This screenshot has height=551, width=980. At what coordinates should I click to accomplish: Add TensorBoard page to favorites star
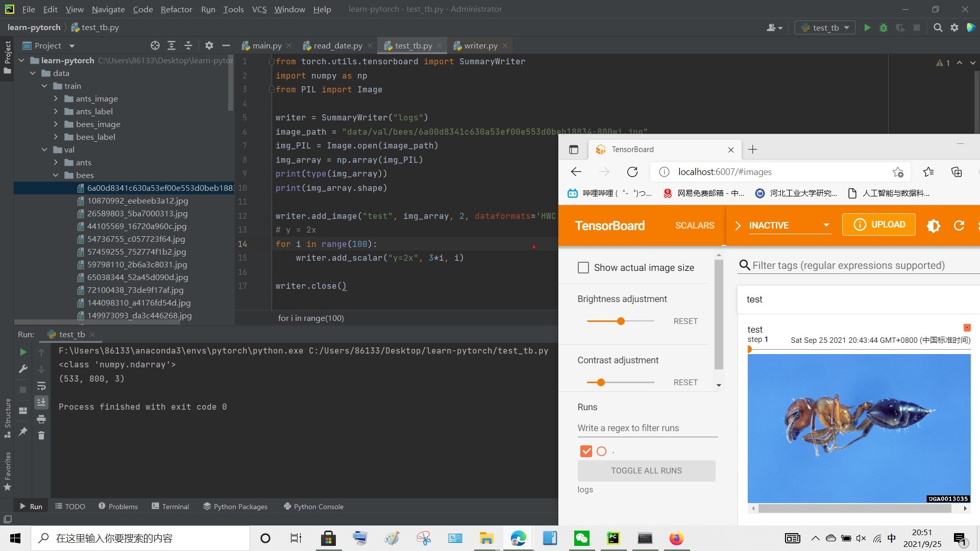pos(898,172)
